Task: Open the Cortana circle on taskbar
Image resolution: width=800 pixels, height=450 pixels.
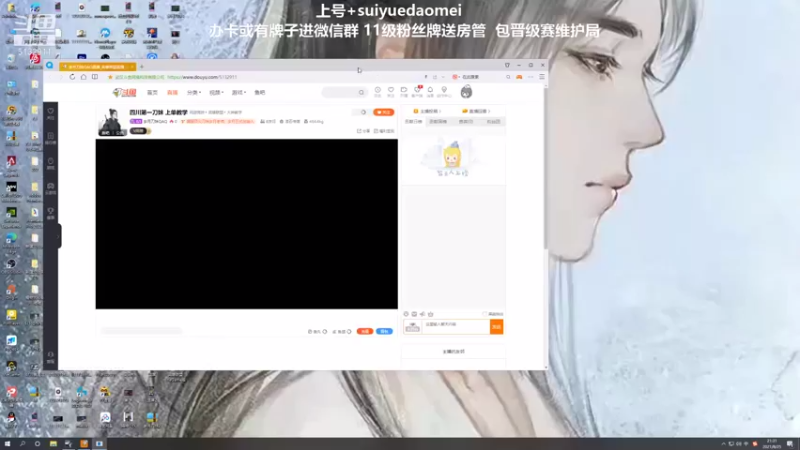Action: [x=37, y=444]
